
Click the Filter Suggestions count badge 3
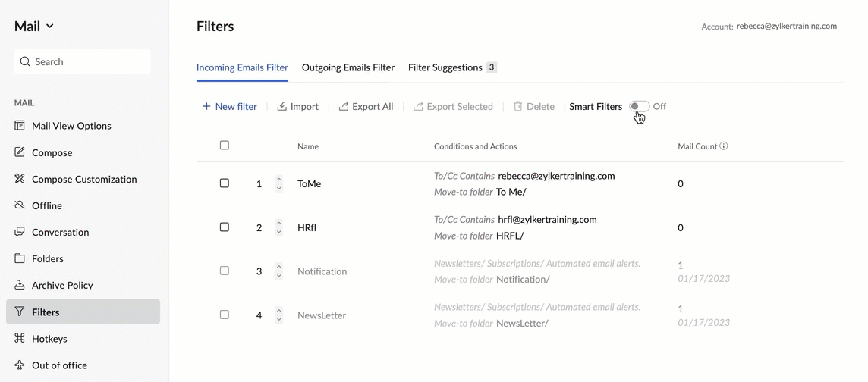[491, 67]
